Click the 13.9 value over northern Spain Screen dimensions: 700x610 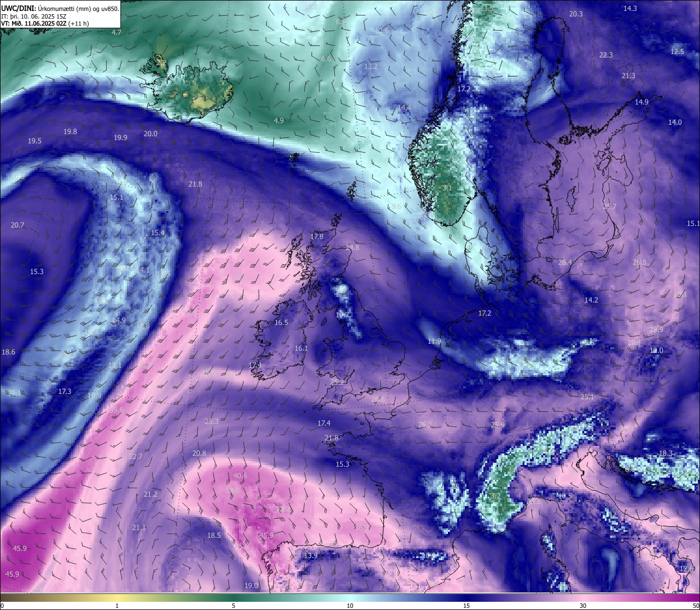(x=311, y=556)
